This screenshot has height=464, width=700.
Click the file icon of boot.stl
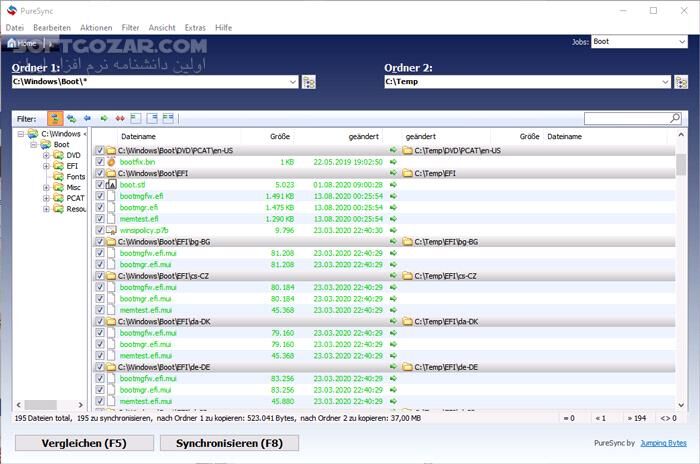point(111,184)
